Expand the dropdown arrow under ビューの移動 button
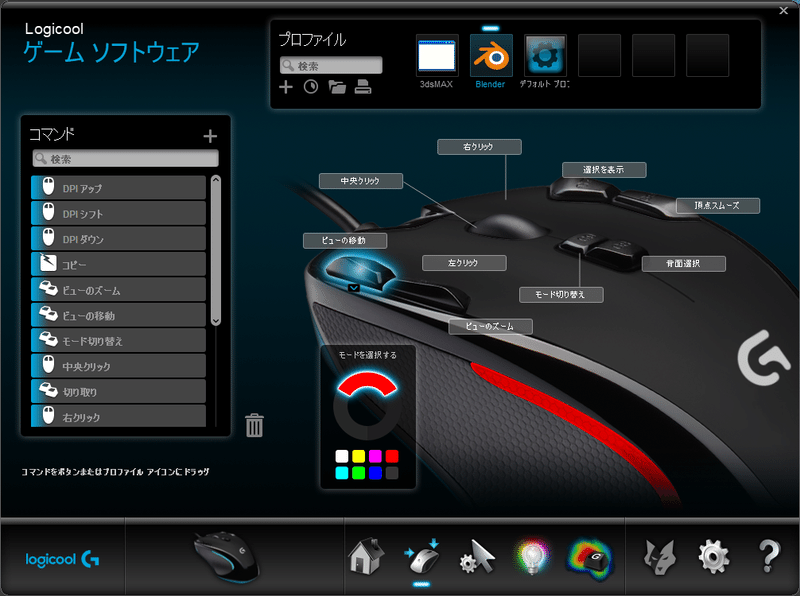 pos(354,288)
